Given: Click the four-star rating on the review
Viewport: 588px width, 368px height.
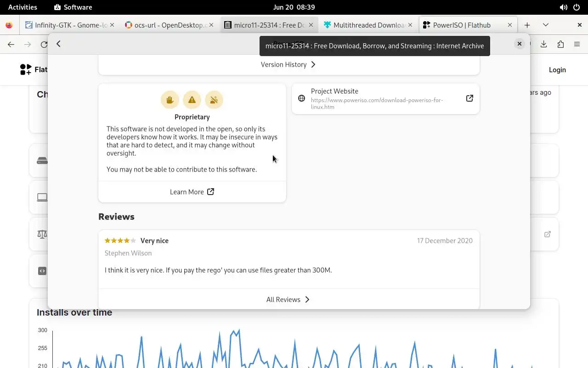Looking at the screenshot, I should pos(120,241).
